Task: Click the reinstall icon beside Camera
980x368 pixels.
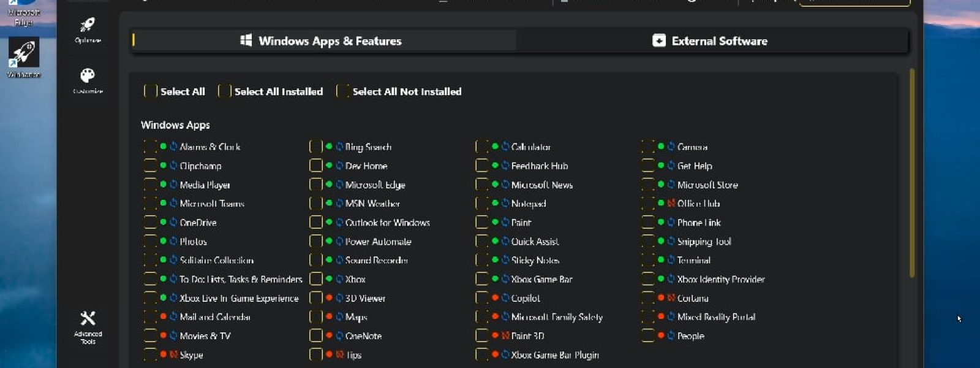Action: pos(671,147)
